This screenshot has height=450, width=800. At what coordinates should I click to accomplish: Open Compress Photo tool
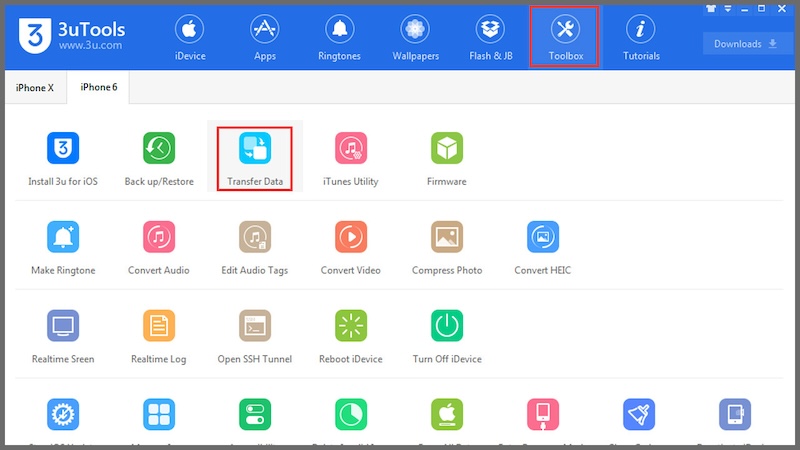pos(446,248)
